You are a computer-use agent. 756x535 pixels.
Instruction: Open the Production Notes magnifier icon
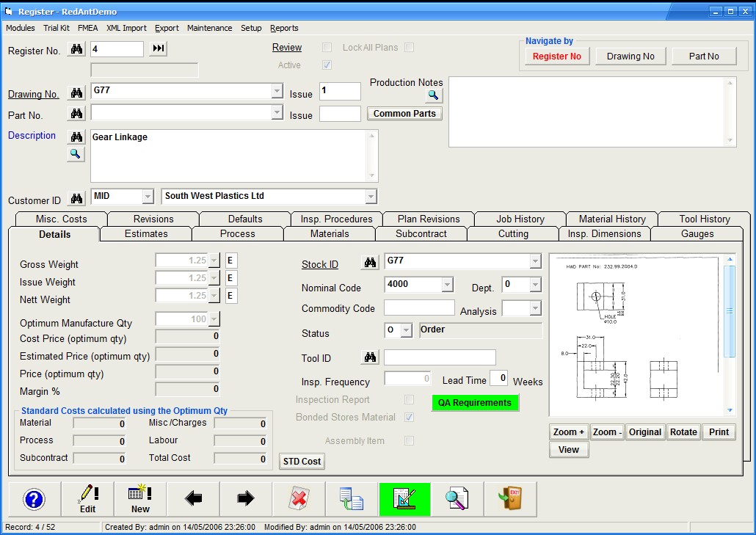coord(433,95)
